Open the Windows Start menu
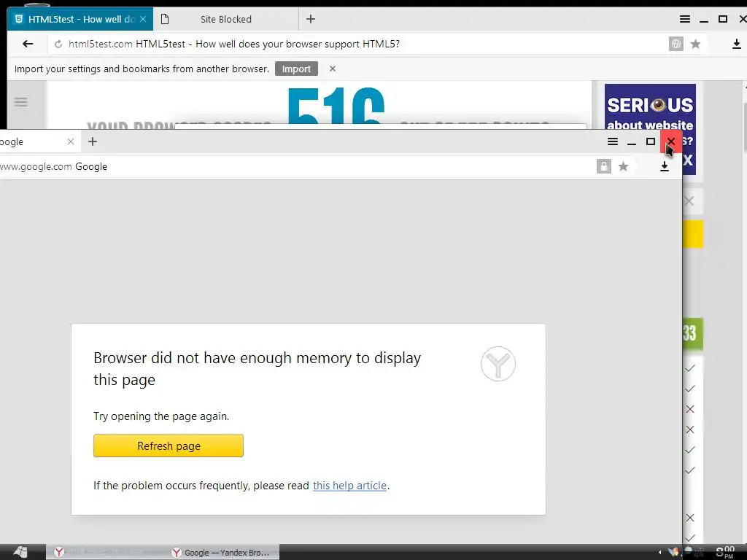Viewport: 747px width, 560px height. point(20,552)
